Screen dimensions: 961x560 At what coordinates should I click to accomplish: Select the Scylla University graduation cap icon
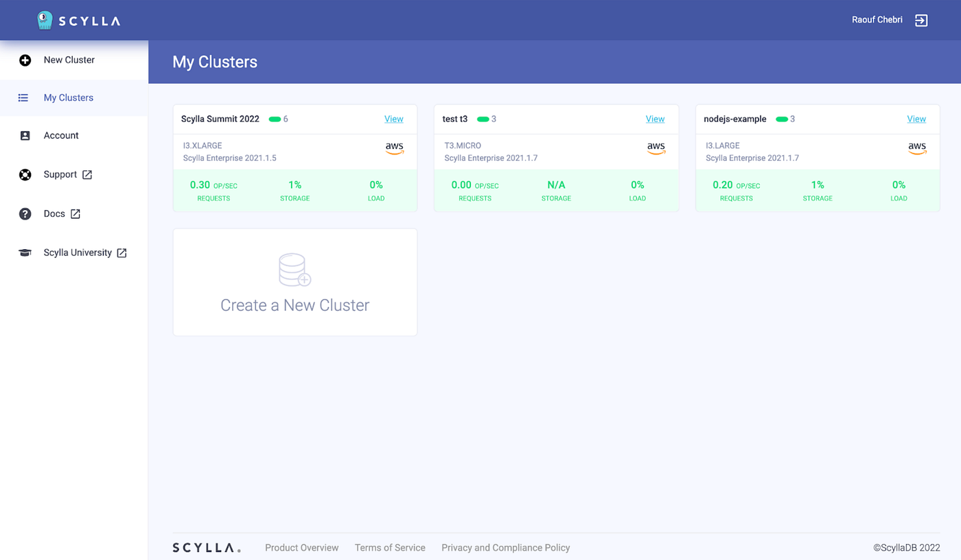[x=25, y=253]
